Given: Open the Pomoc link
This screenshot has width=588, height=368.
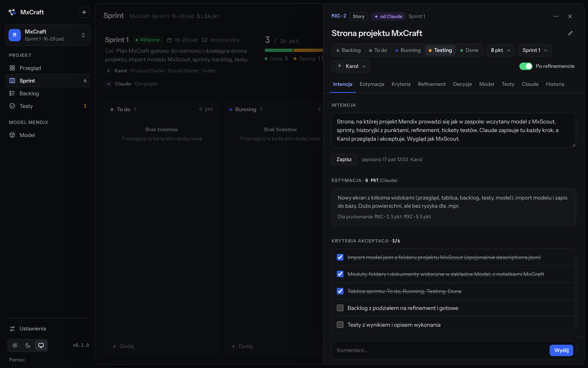Looking at the screenshot, I should [17, 360].
